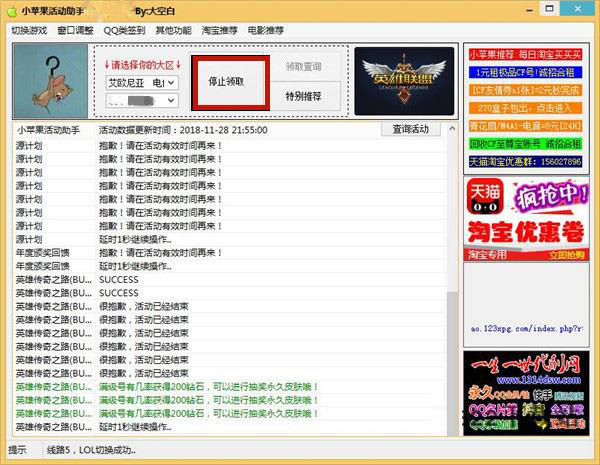The width and height of the screenshot is (600, 465).
Task: Open the 270盒子包出 点击进入 link
Action: (525, 108)
